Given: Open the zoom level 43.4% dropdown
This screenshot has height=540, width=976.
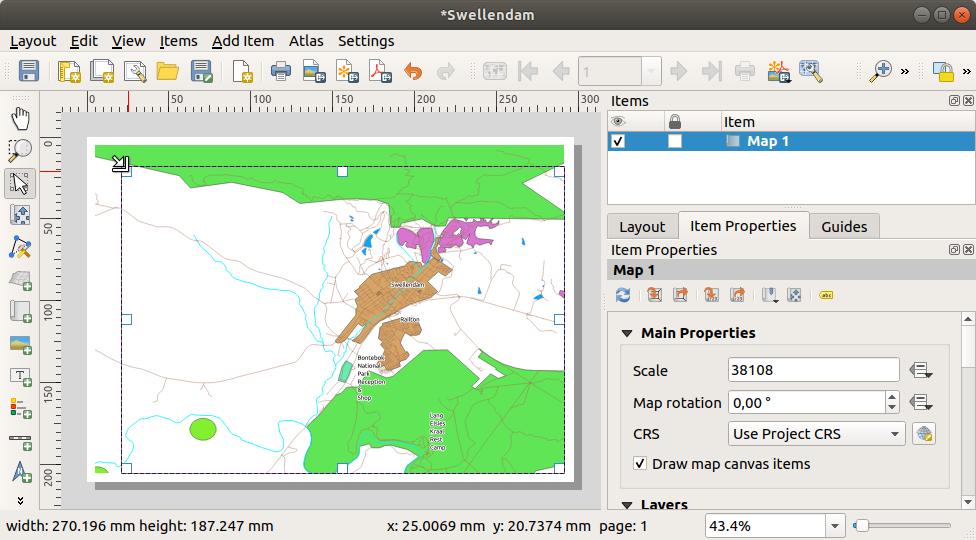Looking at the screenshot, I should (x=836, y=526).
